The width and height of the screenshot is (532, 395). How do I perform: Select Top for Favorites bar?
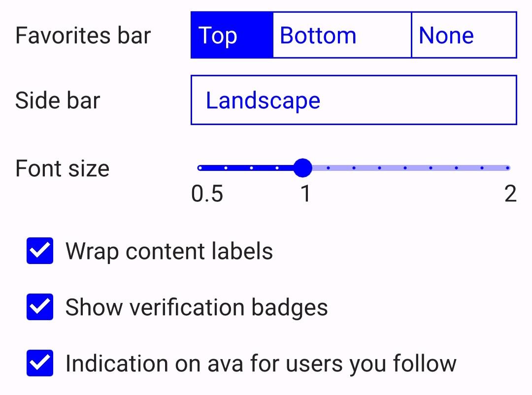232,35
